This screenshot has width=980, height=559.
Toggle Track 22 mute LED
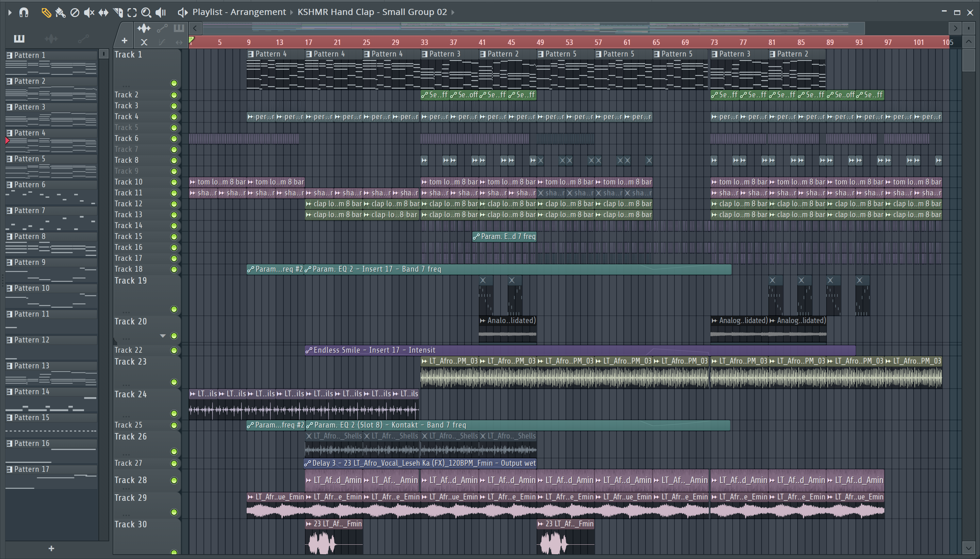tap(174, 351)
